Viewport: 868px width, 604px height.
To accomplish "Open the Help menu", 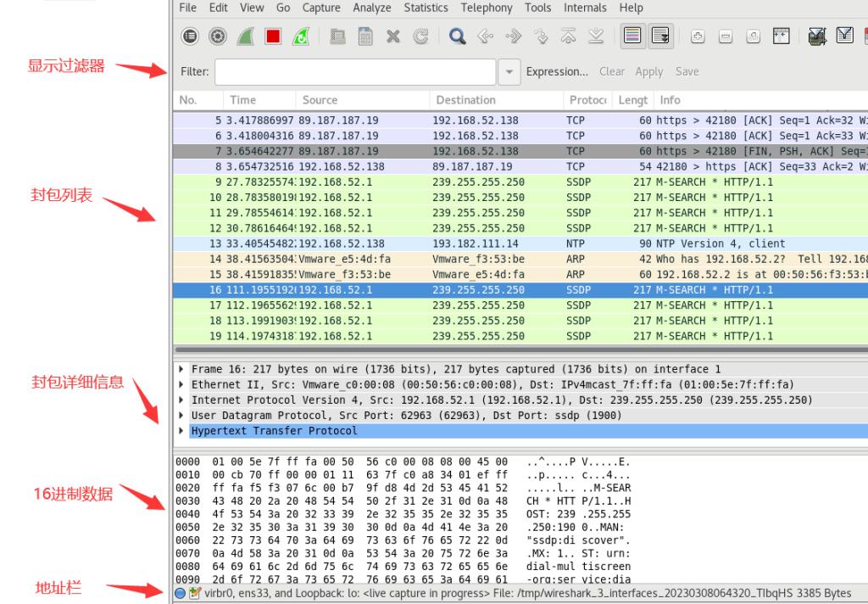I will (x=631, y=8).
